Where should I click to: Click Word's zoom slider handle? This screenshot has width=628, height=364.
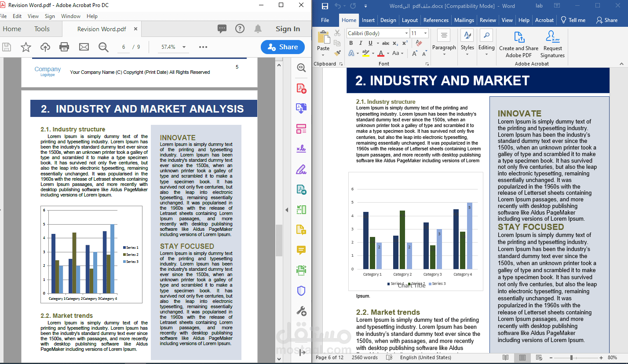point(572,358)
